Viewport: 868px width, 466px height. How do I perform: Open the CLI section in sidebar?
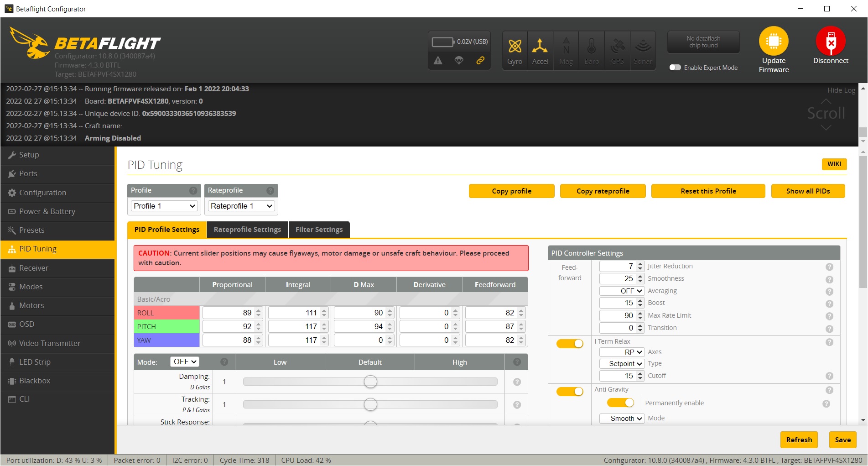pos(57,399)
